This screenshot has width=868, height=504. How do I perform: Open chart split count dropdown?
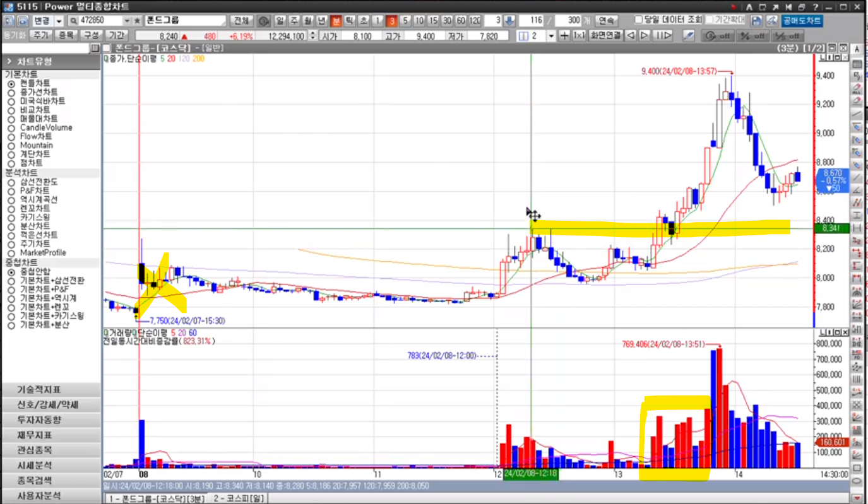[550, 36]
